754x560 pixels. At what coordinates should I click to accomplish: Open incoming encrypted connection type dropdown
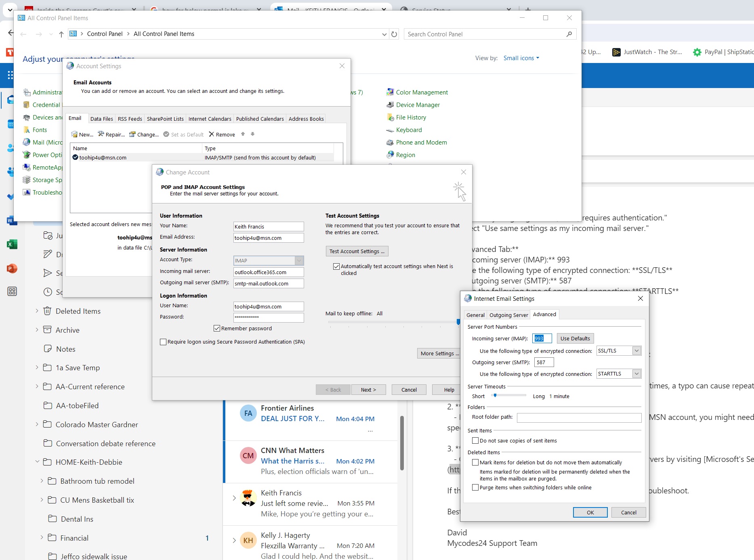(636, 351)
